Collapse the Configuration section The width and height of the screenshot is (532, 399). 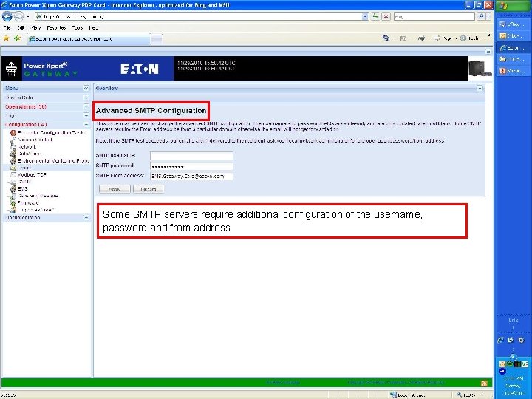click(x=86, y=125)
